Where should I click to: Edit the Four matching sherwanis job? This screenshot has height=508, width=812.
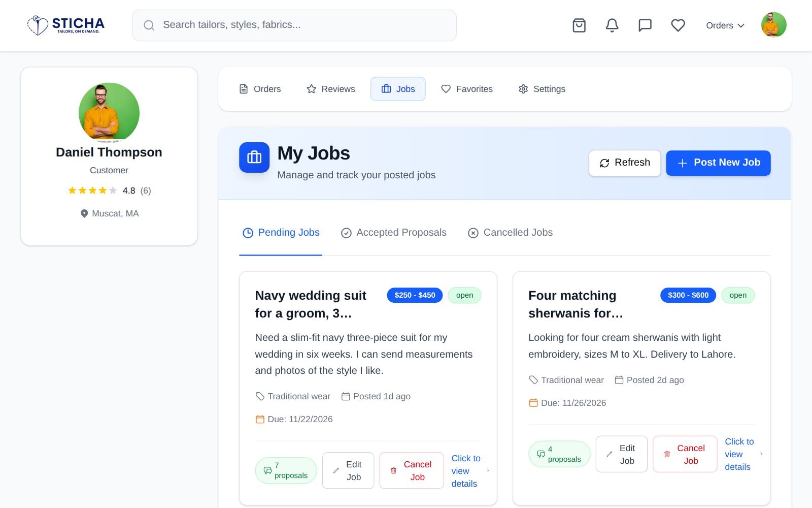(621, 454)
